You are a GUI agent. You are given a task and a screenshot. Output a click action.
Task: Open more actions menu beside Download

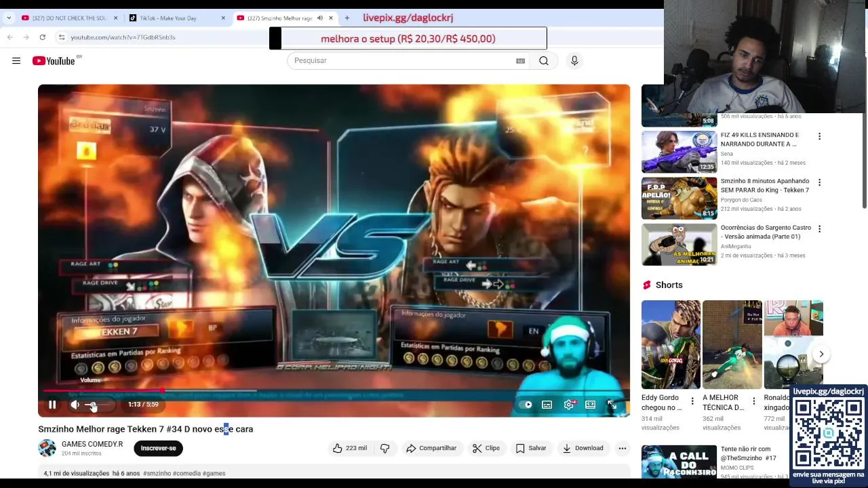[623, 448]
